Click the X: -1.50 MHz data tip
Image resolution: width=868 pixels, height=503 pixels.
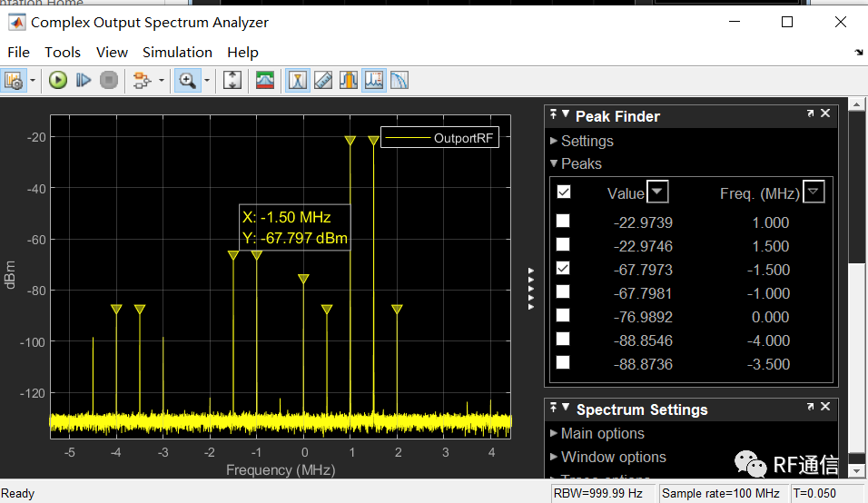294,227
